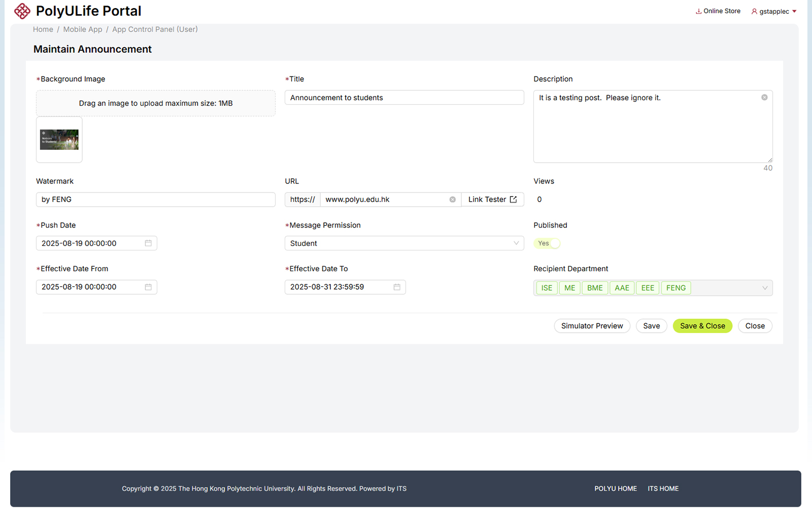Click the PolyULife Portal logo icon

[x=22, y=11]
